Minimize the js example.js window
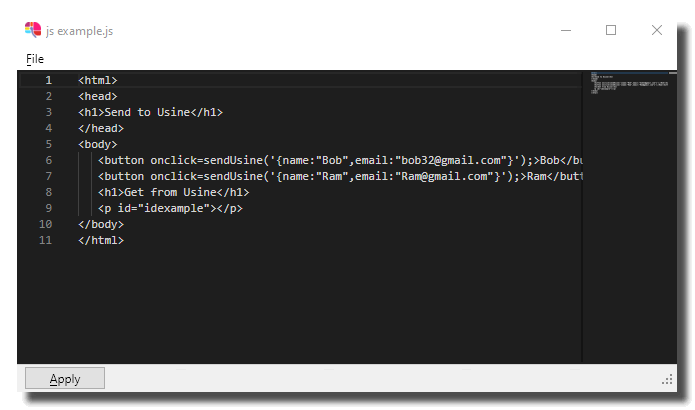This screenshot has height=410, width=695. [x=566, y=30]
